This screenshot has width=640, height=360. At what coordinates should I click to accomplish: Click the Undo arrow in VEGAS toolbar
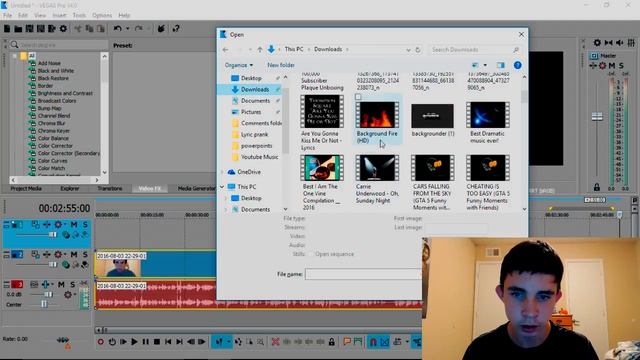tap(118, 29)
